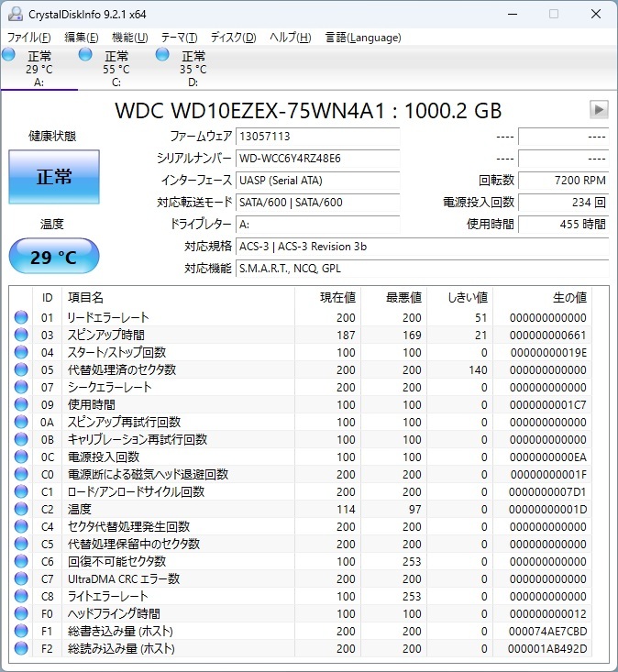The height and width of the screenshot is (672, 618).
Task: Open the ディスク(D) menu
Action: (x=233, y=38)
